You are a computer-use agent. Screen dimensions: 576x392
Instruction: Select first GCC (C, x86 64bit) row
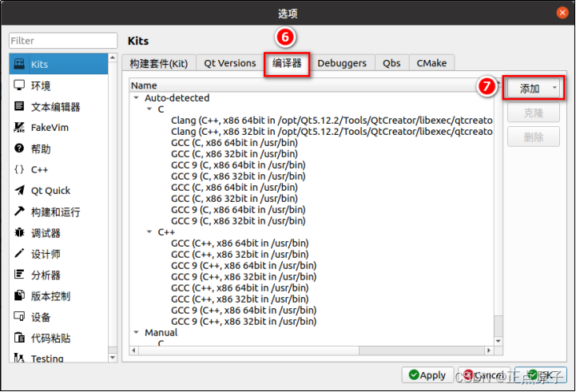[x=234, y=143]
